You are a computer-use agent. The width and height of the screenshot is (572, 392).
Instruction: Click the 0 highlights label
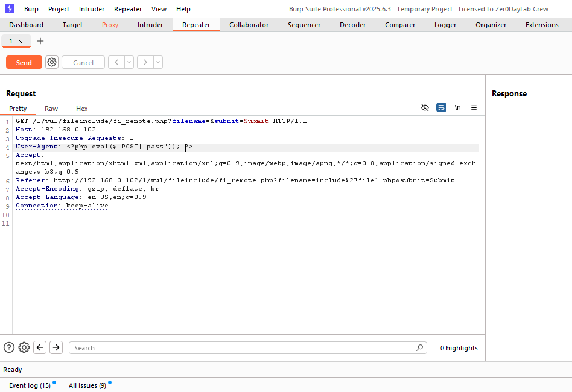coord(459,348)
